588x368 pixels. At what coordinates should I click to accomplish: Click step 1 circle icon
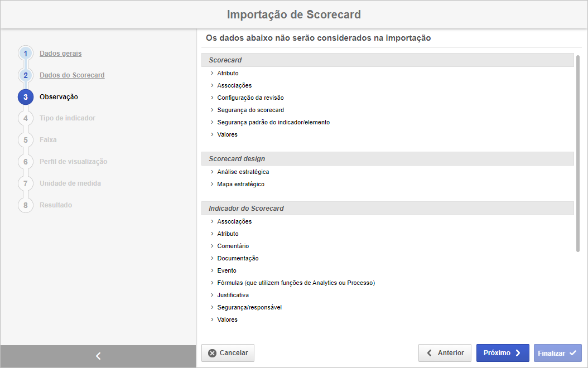click(x=26, y=54)
